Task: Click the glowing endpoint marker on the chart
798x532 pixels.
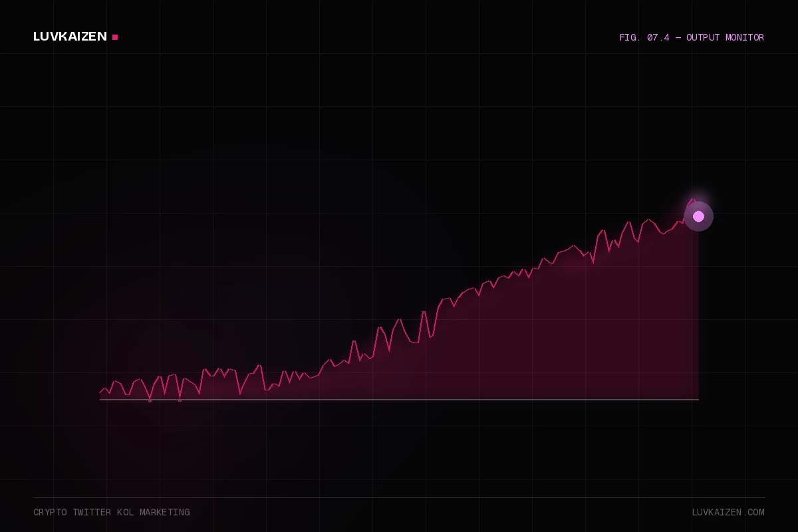Action: (698, 216)
